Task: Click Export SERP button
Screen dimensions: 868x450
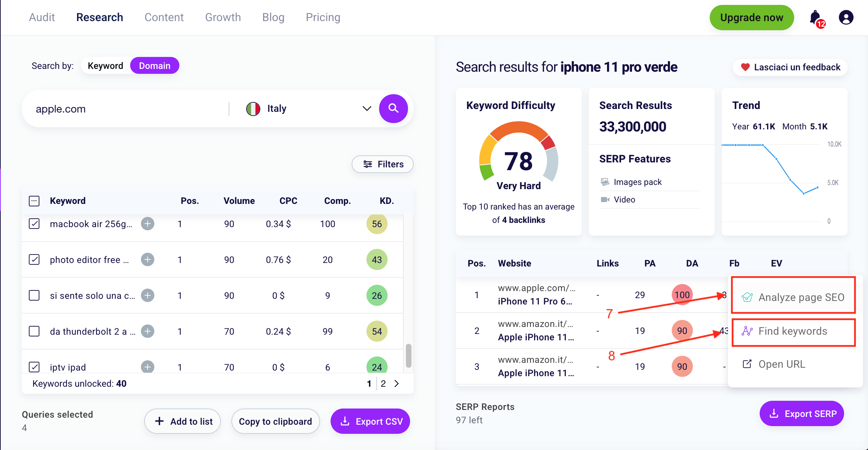Action: click(802, 413)
